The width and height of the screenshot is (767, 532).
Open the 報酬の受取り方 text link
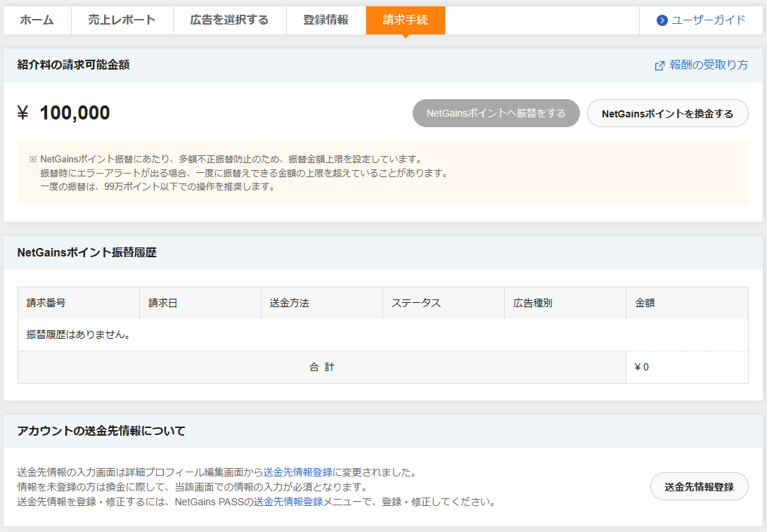click(709, 65)
